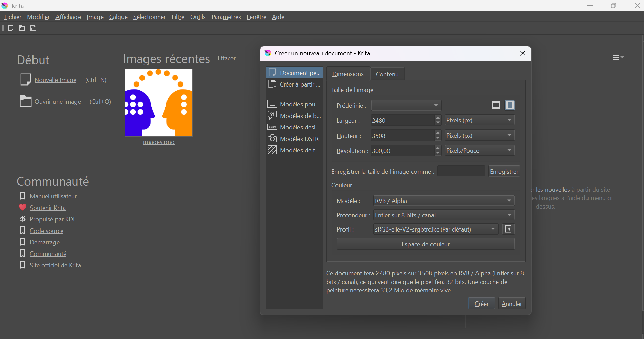Click the bookmark icon beside Manuel utilisateur
This screenshot has width=644, height=339.
point(23,196)
